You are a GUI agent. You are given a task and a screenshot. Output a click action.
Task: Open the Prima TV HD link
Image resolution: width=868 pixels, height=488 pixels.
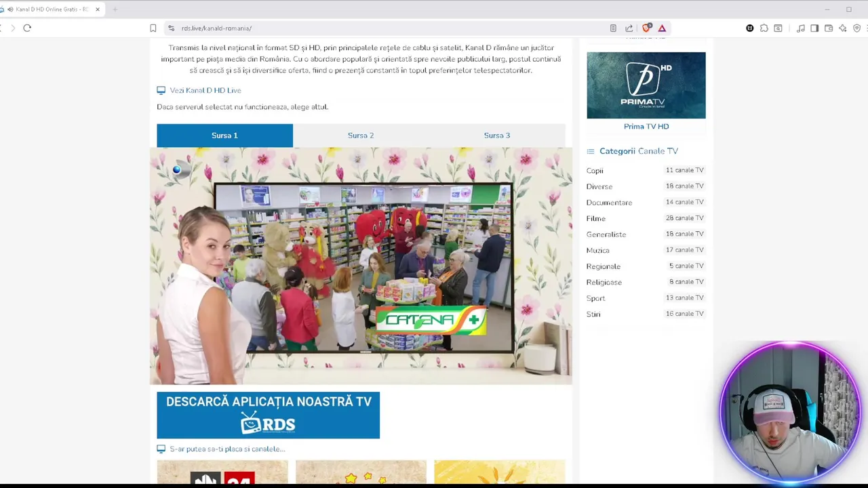[x=646, y=126]
